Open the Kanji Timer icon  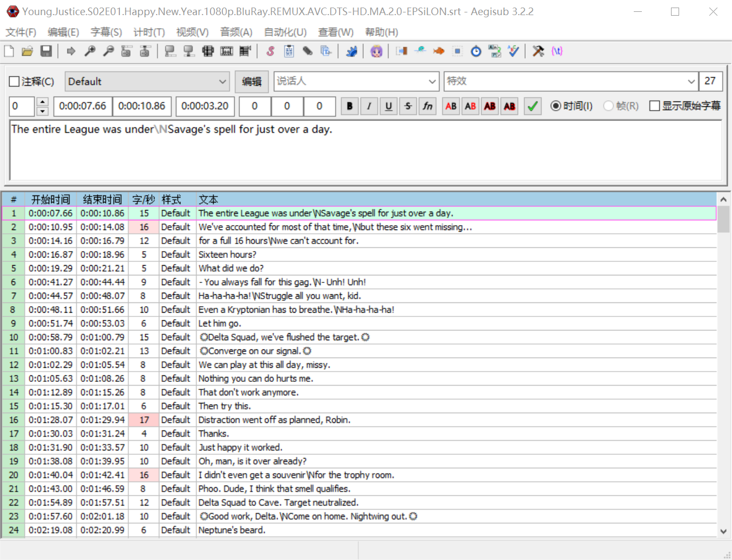(494, 51)
